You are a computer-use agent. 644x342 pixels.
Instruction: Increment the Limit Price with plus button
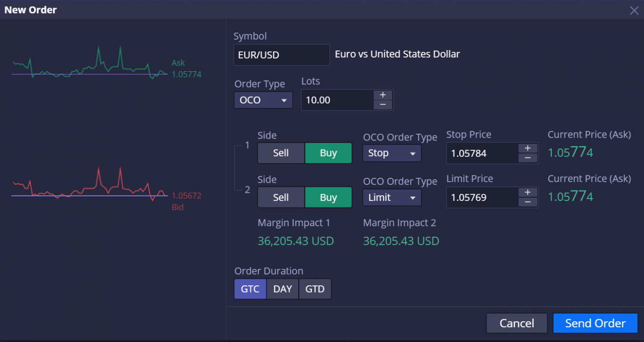(x=528, y=192)
